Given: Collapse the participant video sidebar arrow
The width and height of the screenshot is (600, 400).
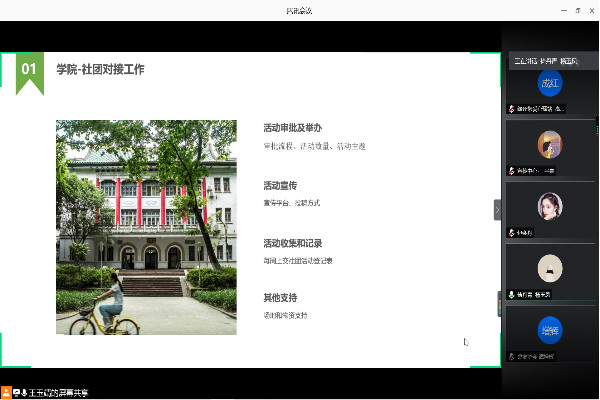Looking at the screenshot, I should click(x=497, y=209).
